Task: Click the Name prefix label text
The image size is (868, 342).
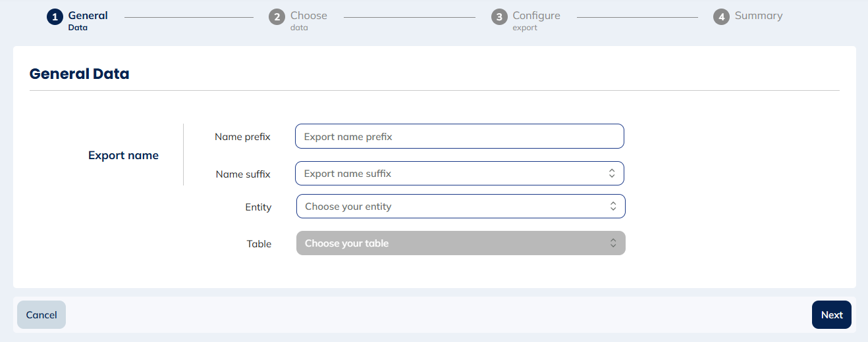Action: tap(242, 137)
